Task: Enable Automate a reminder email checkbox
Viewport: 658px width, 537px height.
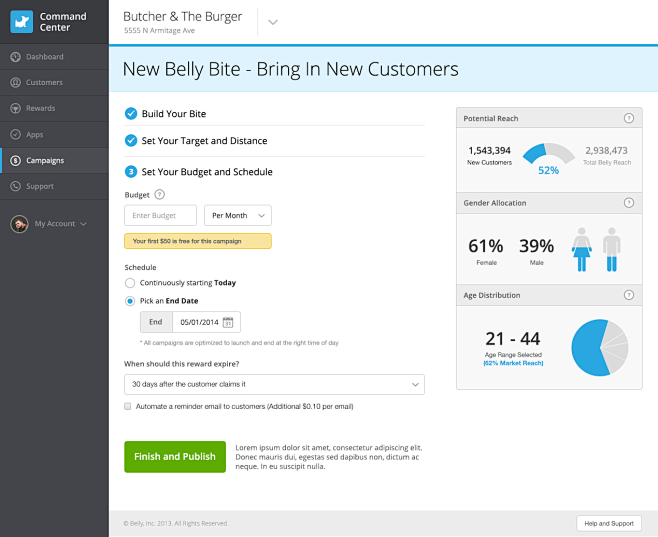Action: tap(128, 407)
